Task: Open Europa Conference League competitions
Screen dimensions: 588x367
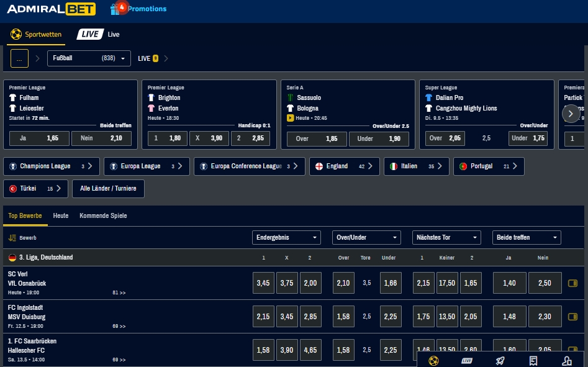Action: (x=250, y=166)
